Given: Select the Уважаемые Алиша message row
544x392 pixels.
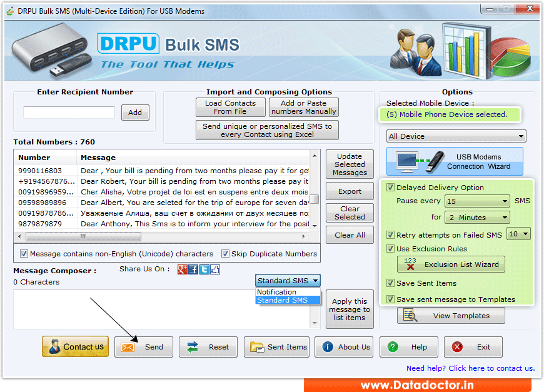Looking at the screenshot, I should coord(162,213).
